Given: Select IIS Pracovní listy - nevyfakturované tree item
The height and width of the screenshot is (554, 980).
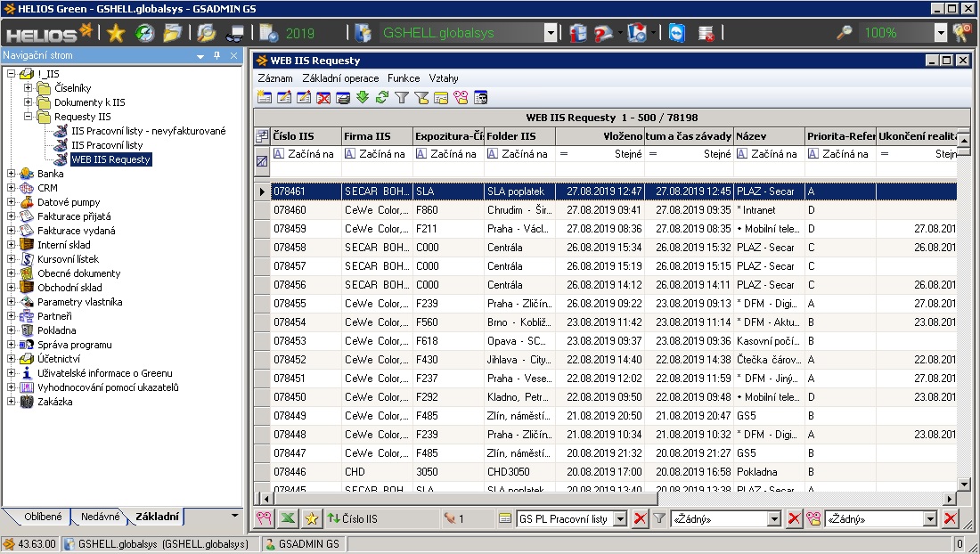Looking at the screenshot, I should 148,131.
